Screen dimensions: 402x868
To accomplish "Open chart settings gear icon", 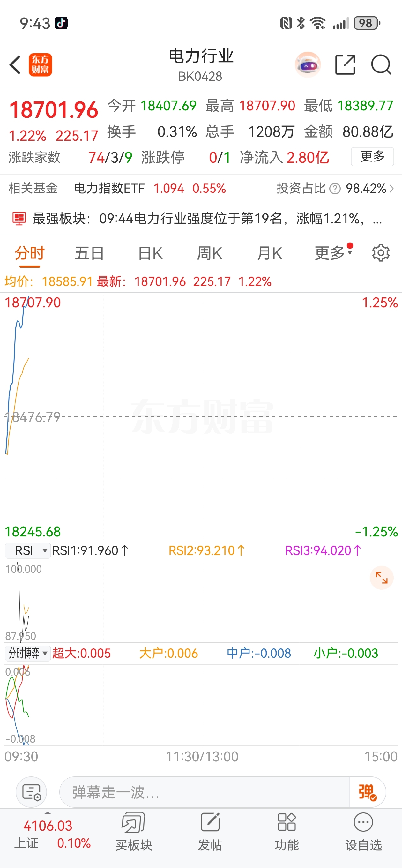I will [x=381, y=253].
